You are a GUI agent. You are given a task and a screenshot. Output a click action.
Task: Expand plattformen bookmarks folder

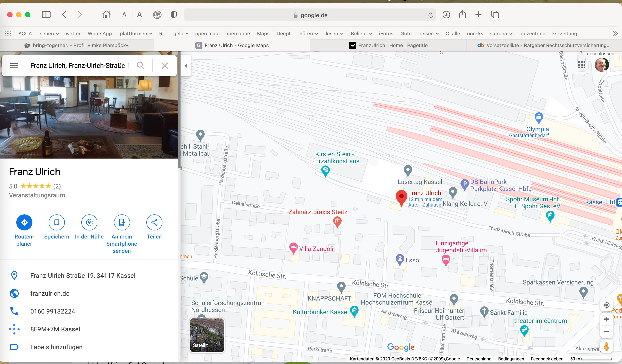pos(136,33)
